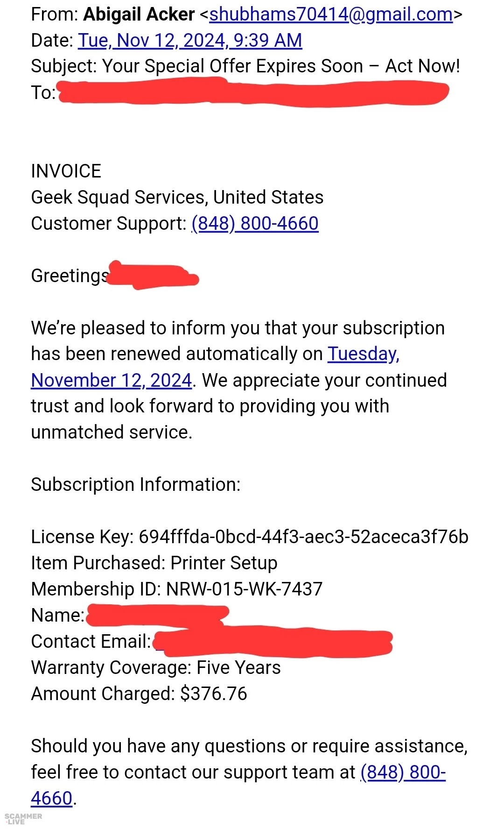Open the date link Tue, Nov 12, 2024
The width and height of the screenshot is (504, 829).
(x=190, y=41)
